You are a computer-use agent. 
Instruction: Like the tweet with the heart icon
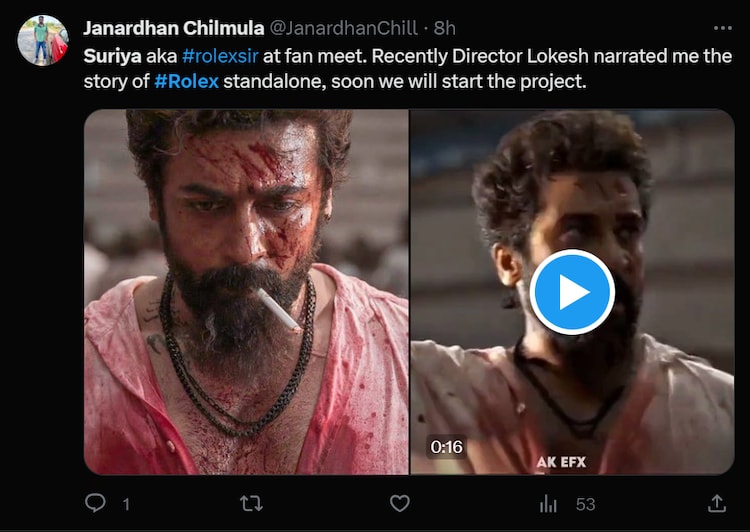click(399, 502)
